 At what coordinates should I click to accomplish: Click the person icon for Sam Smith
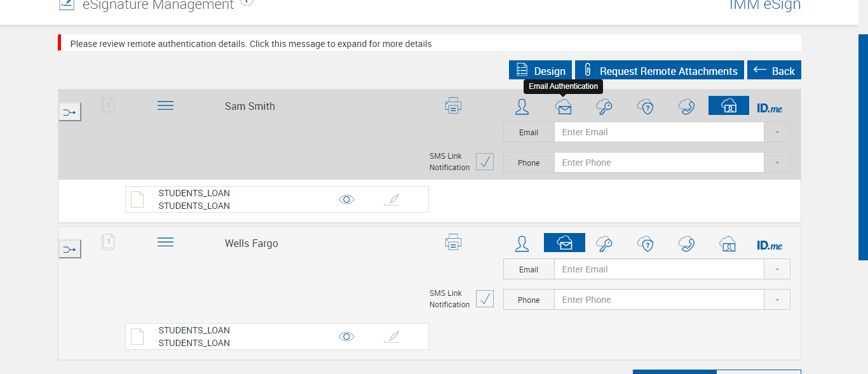pos(522,107)
